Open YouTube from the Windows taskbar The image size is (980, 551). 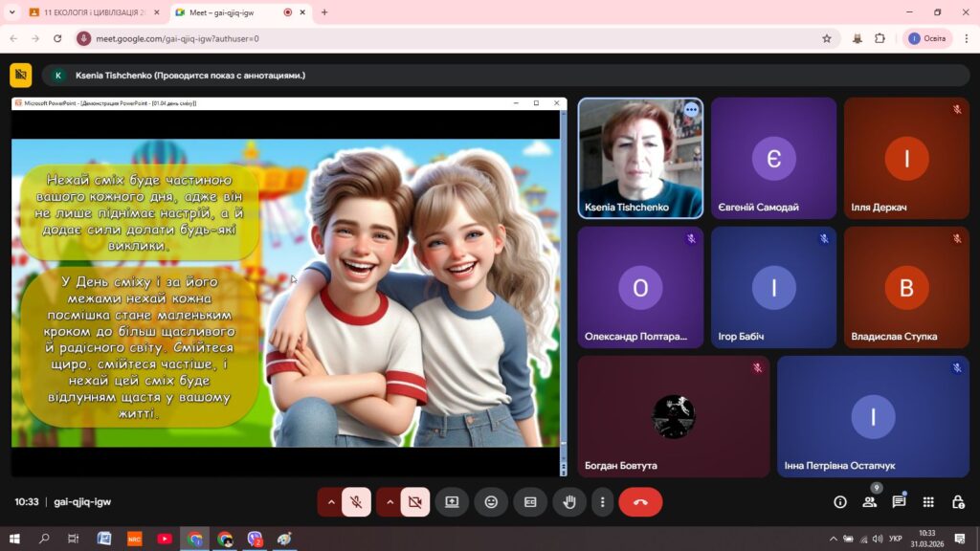click(x=165, y=539)
